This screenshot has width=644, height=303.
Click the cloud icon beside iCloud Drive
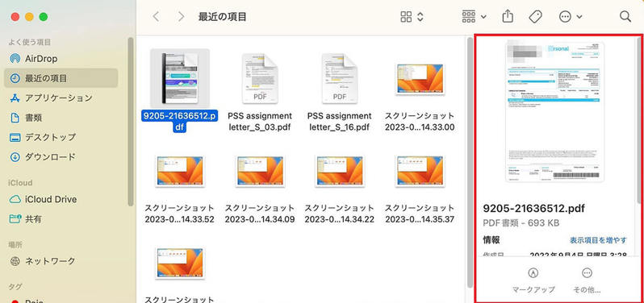15,199
